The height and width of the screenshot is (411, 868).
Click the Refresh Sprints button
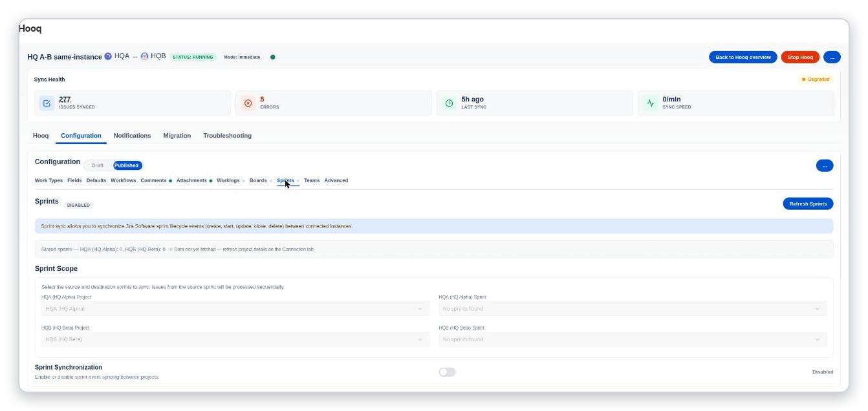(x=808, y=204)
